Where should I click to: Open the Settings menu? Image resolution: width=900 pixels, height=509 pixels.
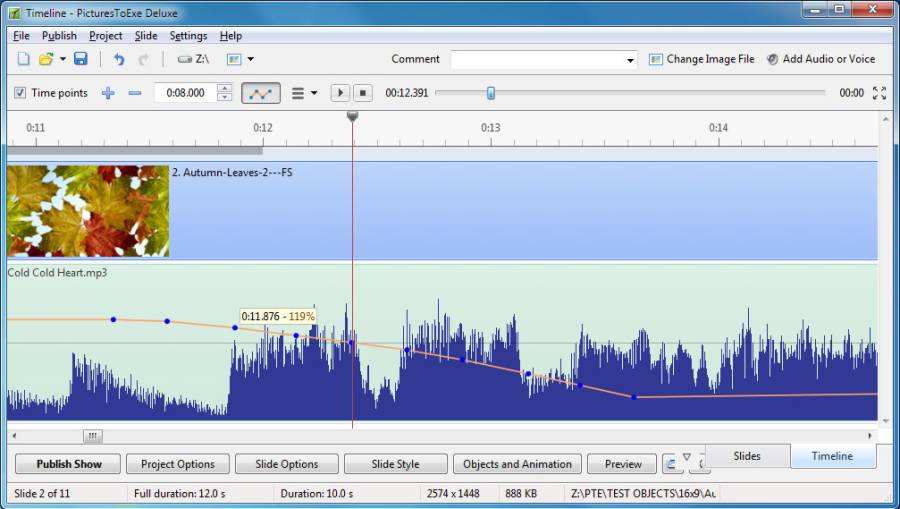(188, 36)
